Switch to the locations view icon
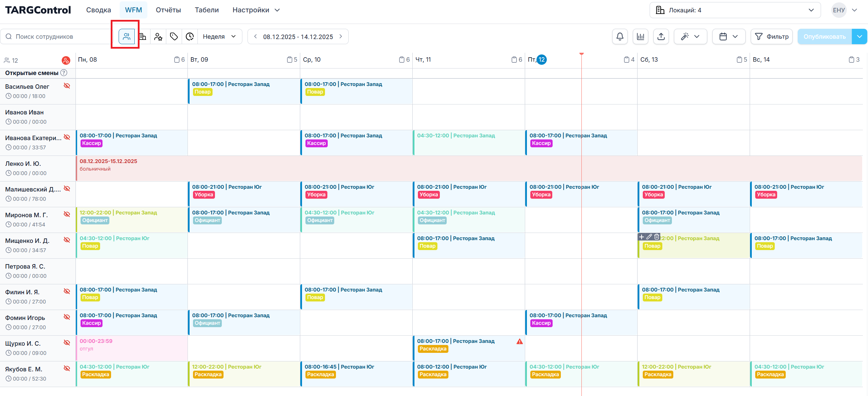The height and width of the screenshot is (396, 868). click(x=143, y=37)
